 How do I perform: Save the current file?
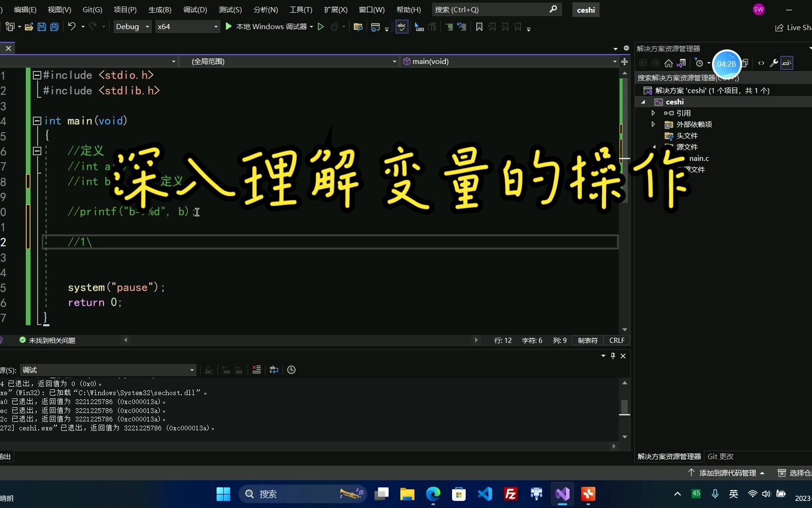42,27
